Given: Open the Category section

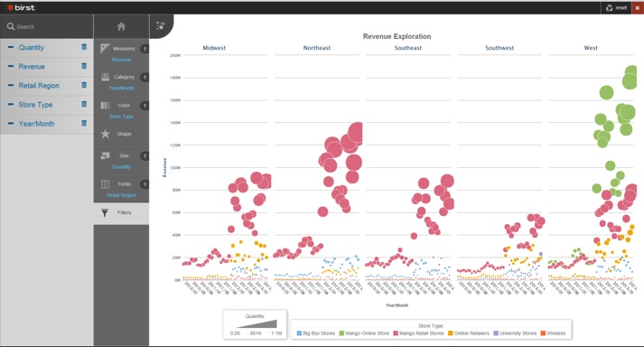Looking at the screenshot, I should [122, 81].
